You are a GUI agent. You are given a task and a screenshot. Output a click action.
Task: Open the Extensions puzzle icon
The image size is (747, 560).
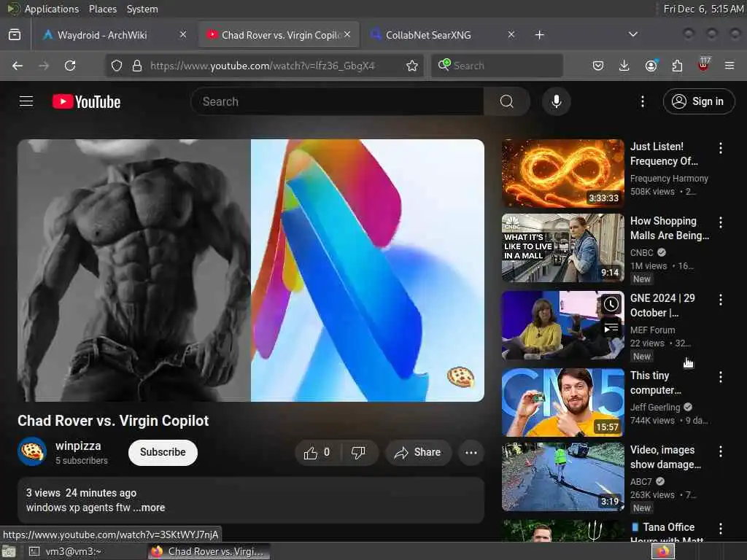[677, 66]
